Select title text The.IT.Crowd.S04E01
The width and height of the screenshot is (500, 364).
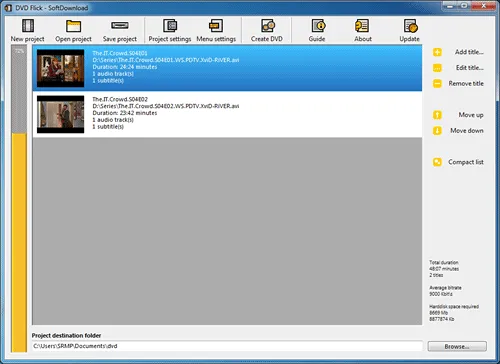pyautogui.click(x=120, y=53)
